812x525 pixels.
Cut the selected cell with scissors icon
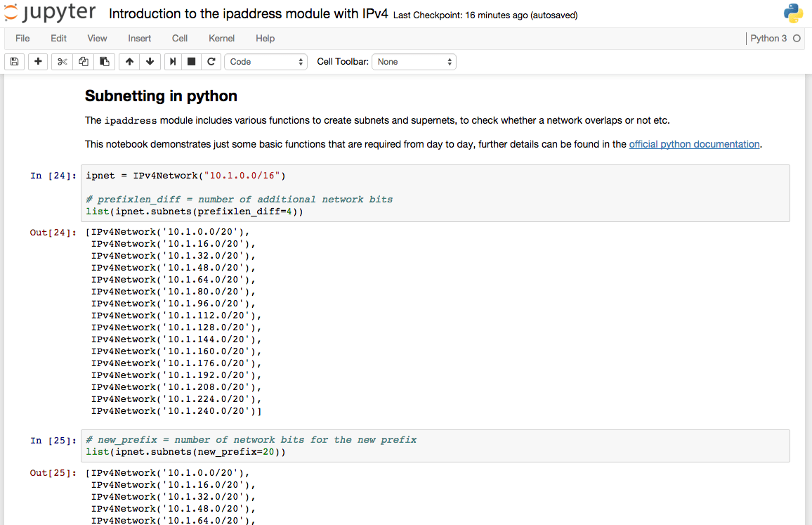coord(61,61)
